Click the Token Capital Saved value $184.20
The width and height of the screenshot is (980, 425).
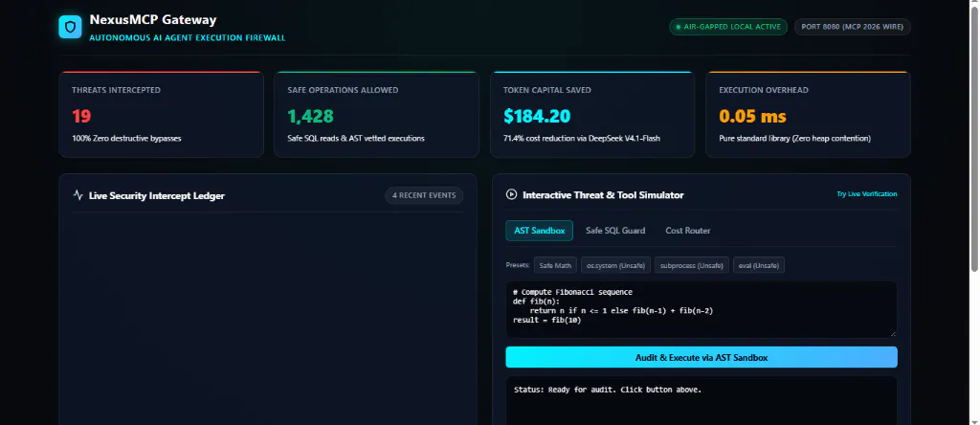tap(537, 116)
